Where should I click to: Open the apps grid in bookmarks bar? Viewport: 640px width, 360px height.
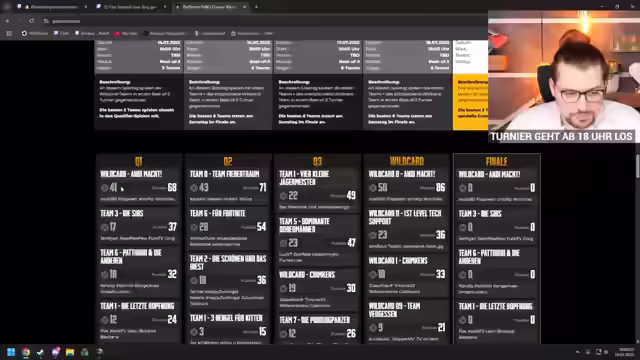point(9,33)
